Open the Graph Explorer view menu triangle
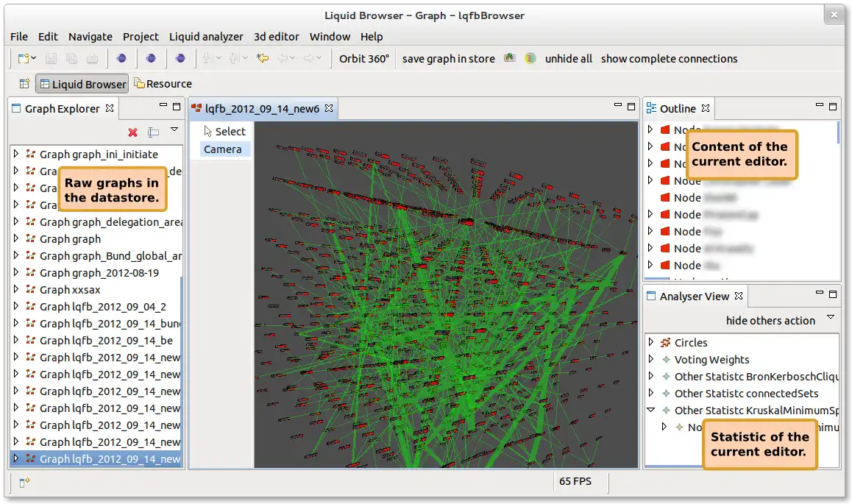 click(174, 129)
